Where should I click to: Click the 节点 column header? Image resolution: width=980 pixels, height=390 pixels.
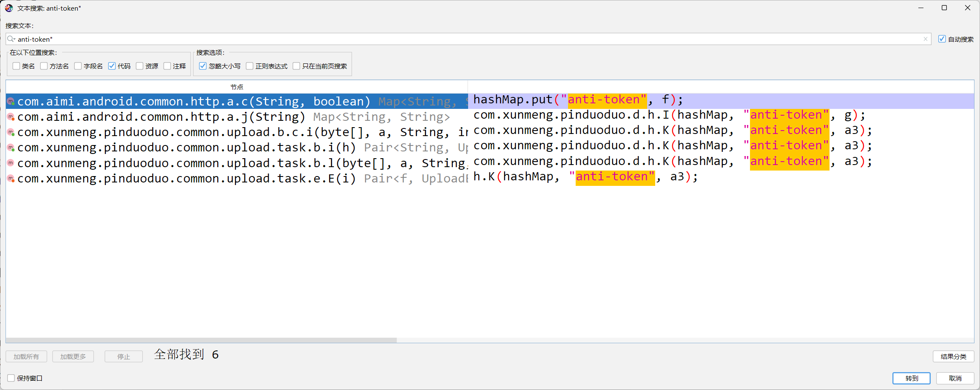click(x=237, y=87)
